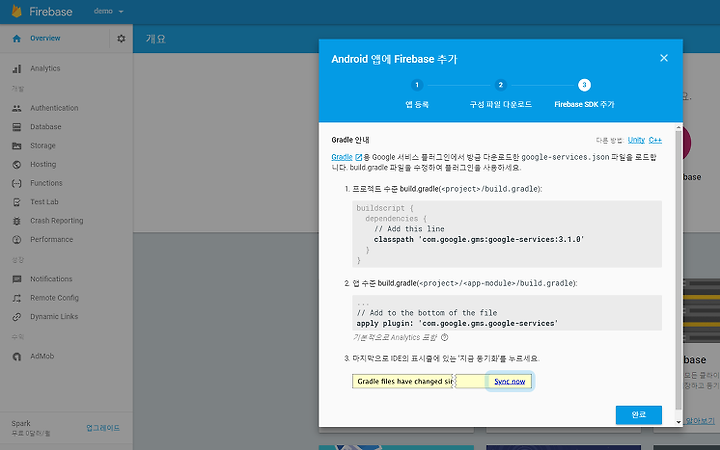The height and width of the screenshot is (450, 720).
Task: Open AdMob in the sidebar
Action: pos(42,356)
